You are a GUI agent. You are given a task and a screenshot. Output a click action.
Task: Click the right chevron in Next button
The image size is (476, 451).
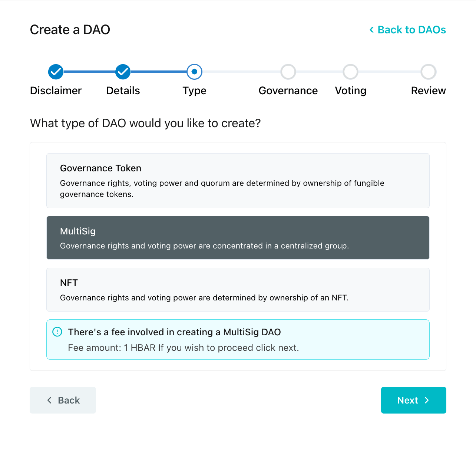[427, 400]
